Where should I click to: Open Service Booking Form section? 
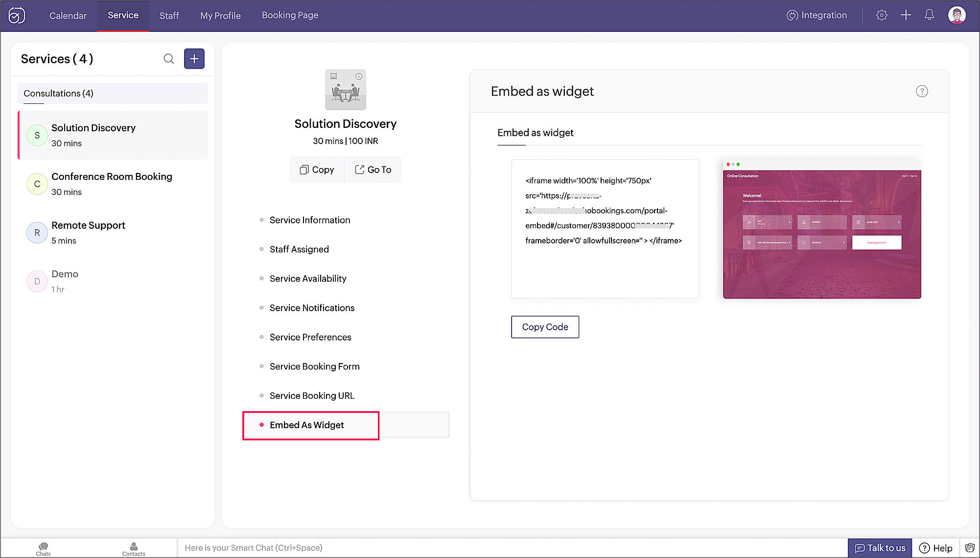point(314,366)
